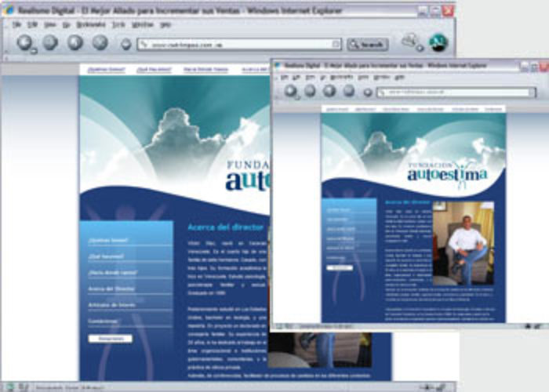
Task: Stop page loading in the back browser window
Action: 100,42
